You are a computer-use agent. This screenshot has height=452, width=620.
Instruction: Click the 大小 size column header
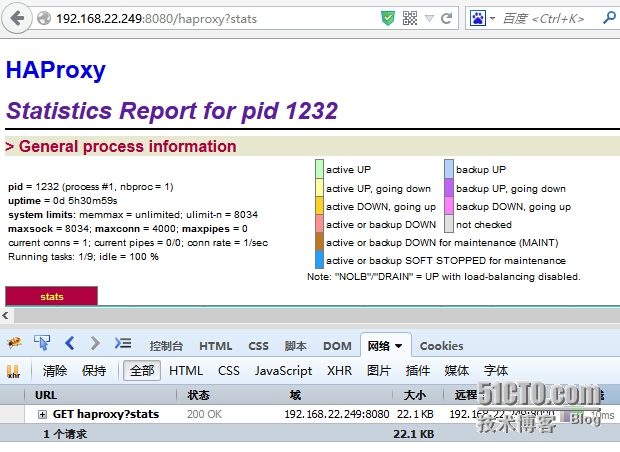[415, 395]
